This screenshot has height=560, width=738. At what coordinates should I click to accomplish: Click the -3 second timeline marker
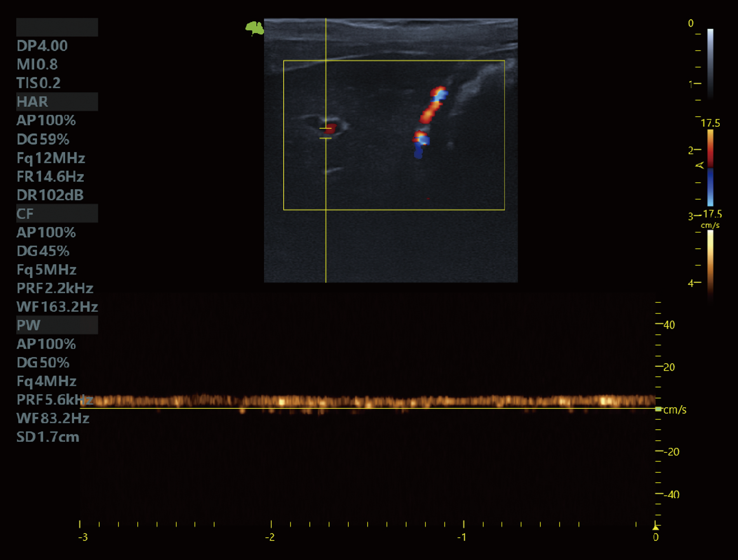point(83,537)
